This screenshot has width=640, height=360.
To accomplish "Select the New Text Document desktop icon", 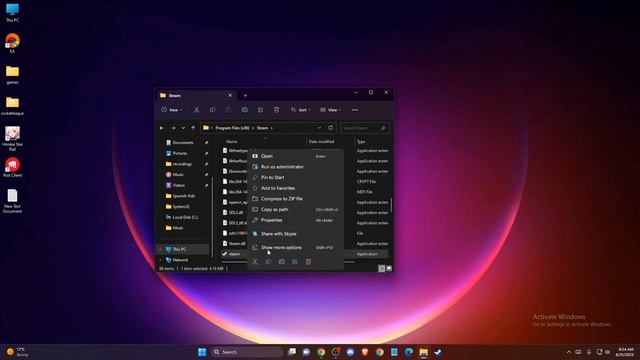I will [x=12, y=201].
